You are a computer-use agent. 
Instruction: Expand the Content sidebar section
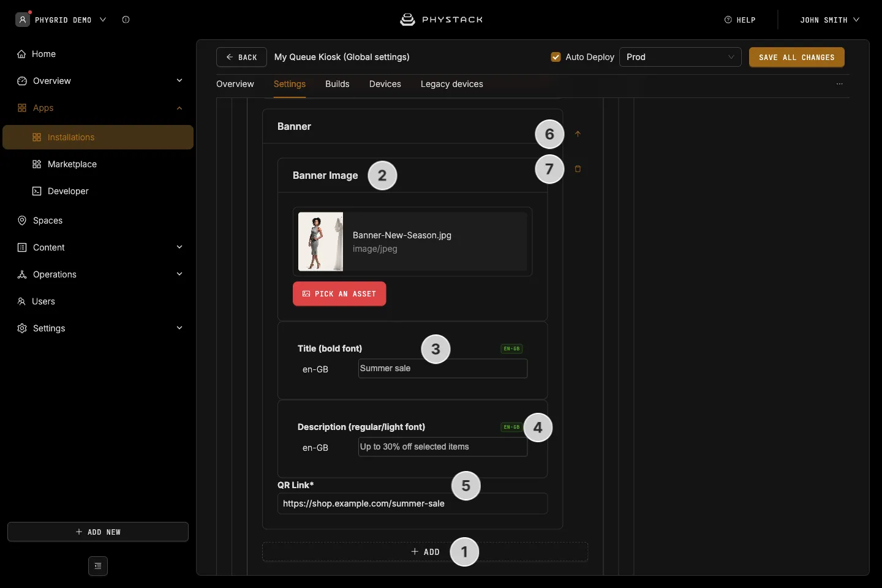98,247
